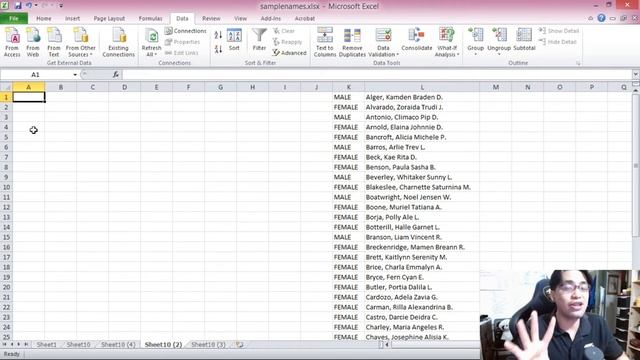Open What-If Analysis dropdown
This screenshot has width=640, height=360.
447,42
